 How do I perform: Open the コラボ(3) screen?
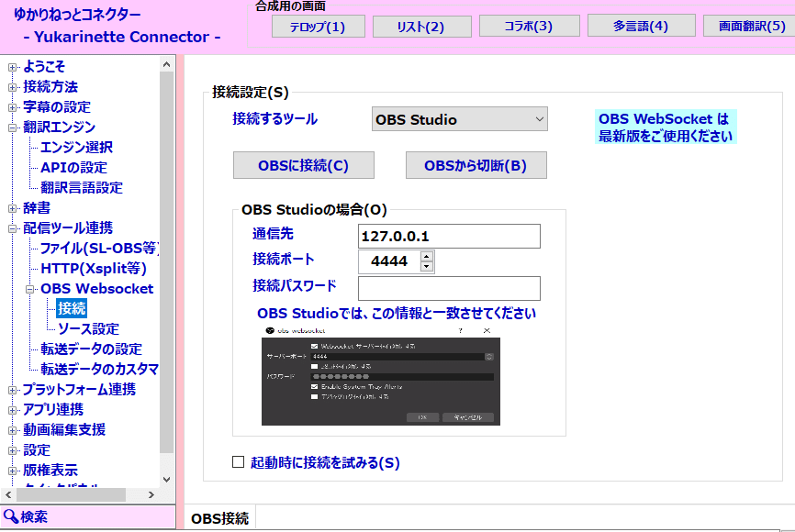tap(529, 27)
